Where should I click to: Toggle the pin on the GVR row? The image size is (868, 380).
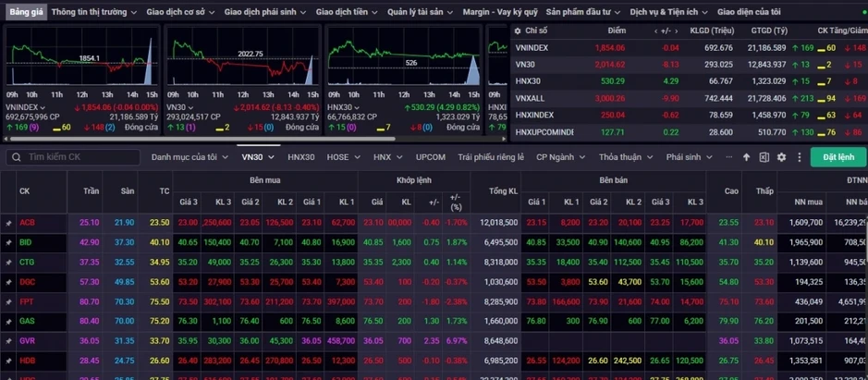coord(8,341)
